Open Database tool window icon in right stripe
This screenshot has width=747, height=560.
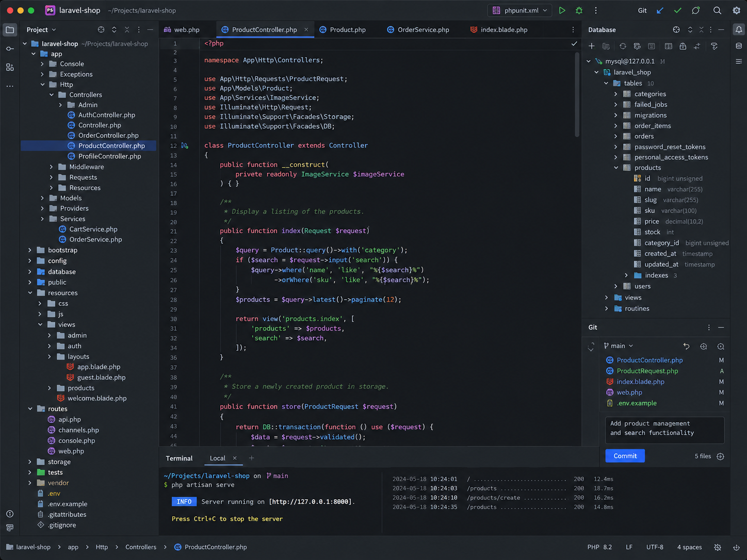click(739, 46)
